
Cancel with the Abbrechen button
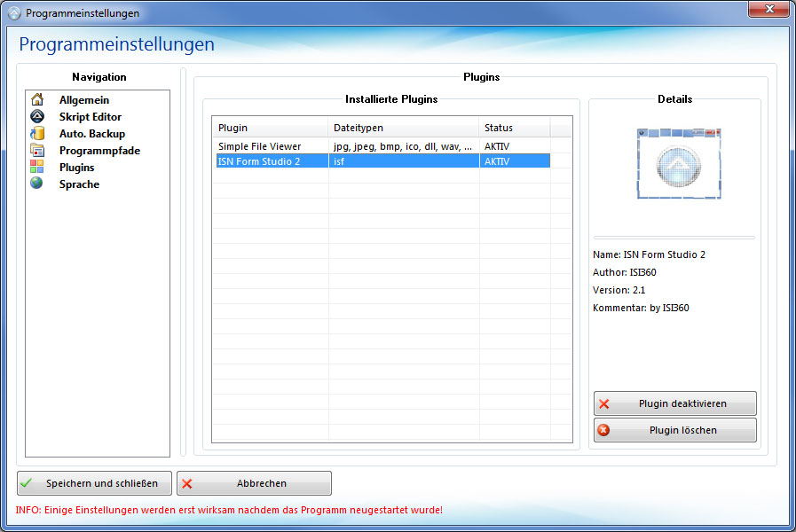click(x=254, y=483)
